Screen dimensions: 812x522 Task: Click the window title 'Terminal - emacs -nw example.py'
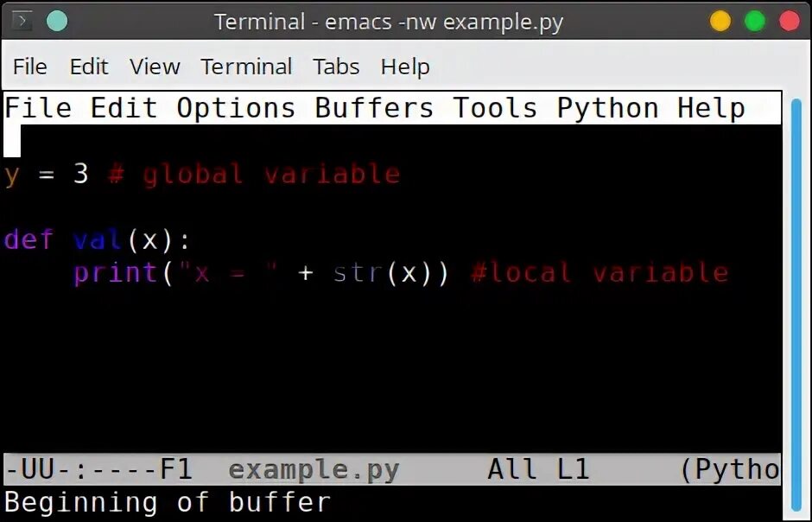pyautogui.click(x=389, y=22)
